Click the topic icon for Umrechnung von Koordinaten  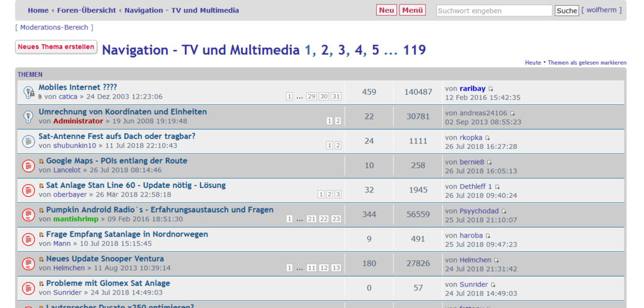tap(28, 117)
